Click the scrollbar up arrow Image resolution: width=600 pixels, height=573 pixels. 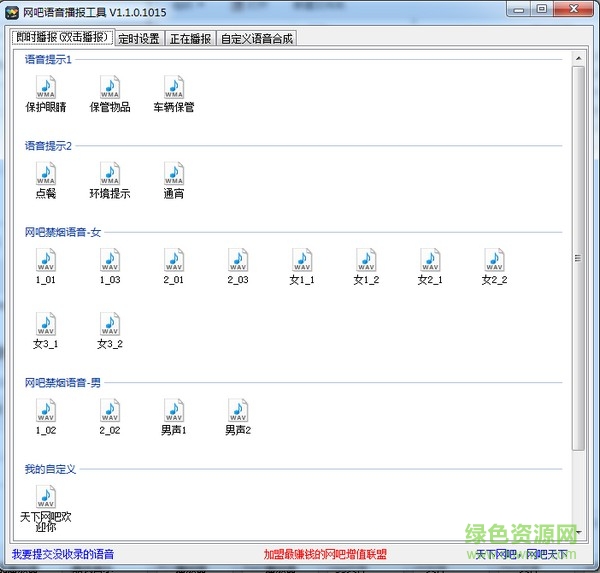pos(578,59)
